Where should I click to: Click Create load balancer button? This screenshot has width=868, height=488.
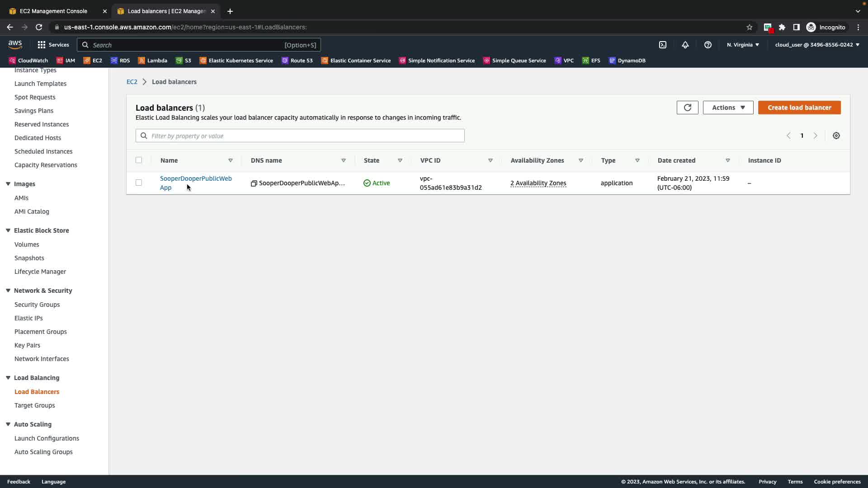point(799,108)
